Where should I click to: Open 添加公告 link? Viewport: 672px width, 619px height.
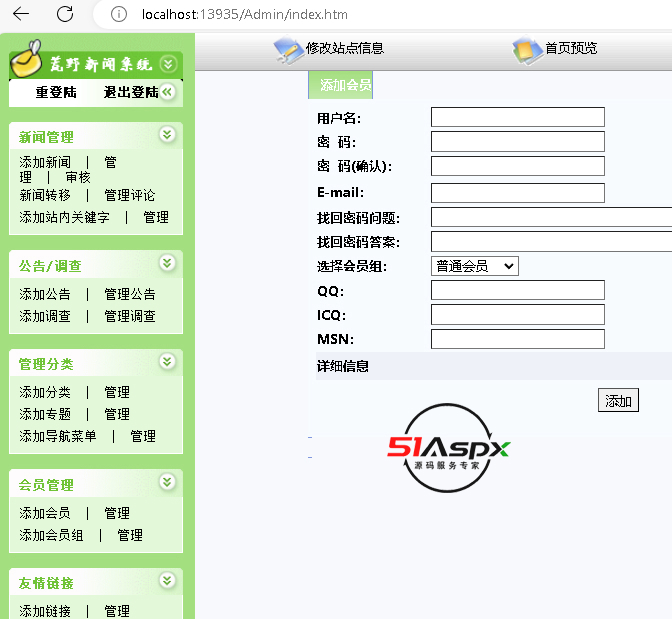(x=45, y=294)
